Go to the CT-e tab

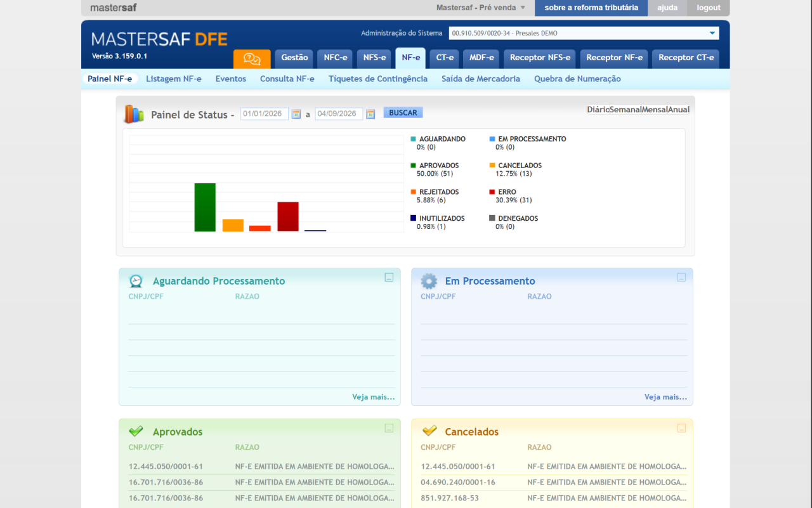coord(445,58)
